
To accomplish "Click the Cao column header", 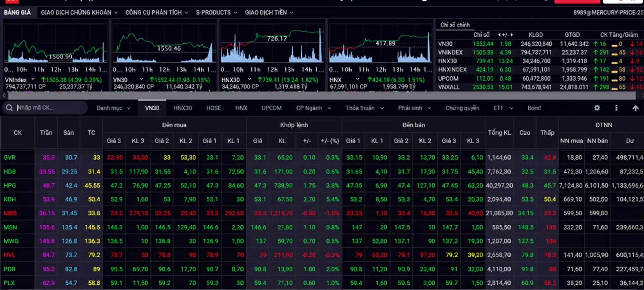I will click(x=525, y=133).
